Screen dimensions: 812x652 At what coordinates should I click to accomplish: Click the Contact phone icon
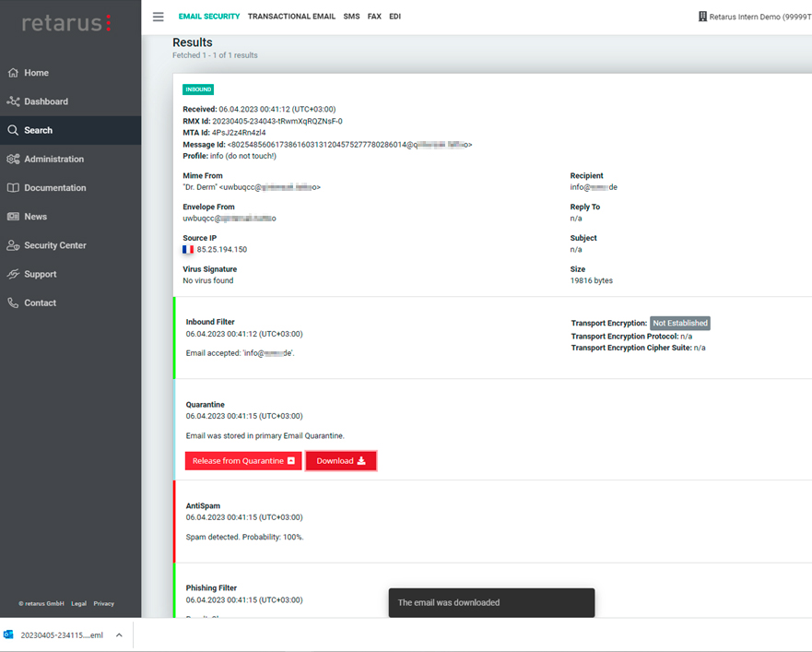13,302
